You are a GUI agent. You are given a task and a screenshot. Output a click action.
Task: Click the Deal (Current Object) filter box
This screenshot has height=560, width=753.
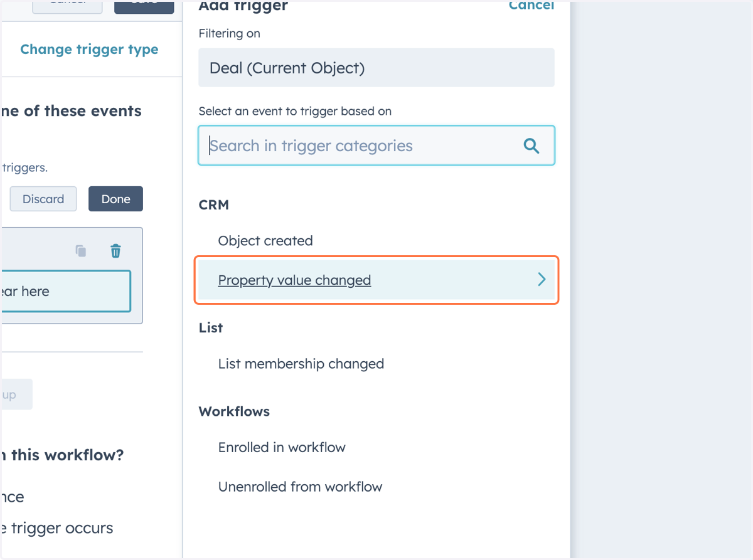tap(376, 68)
